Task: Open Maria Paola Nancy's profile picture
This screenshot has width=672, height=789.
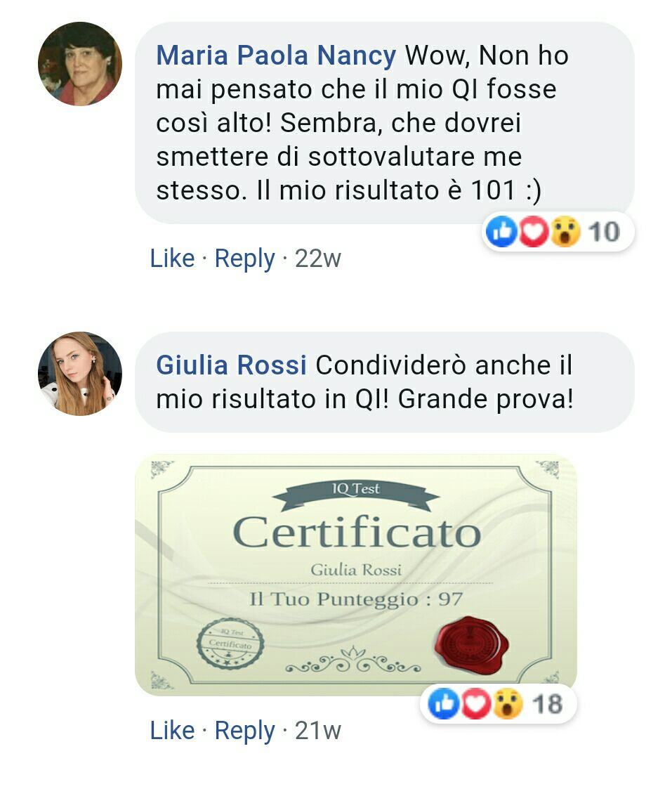Action: click(x=80, y=64)
